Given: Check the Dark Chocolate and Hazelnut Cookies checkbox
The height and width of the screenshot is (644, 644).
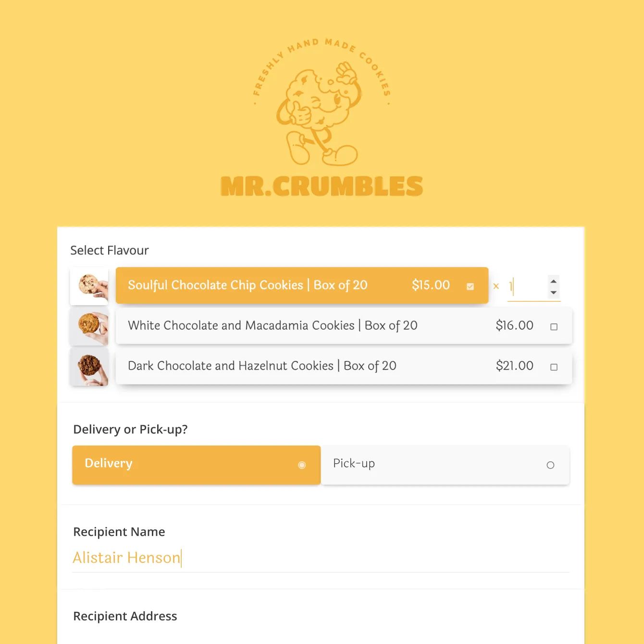Looking at the screenshot, I should (554, 366).
